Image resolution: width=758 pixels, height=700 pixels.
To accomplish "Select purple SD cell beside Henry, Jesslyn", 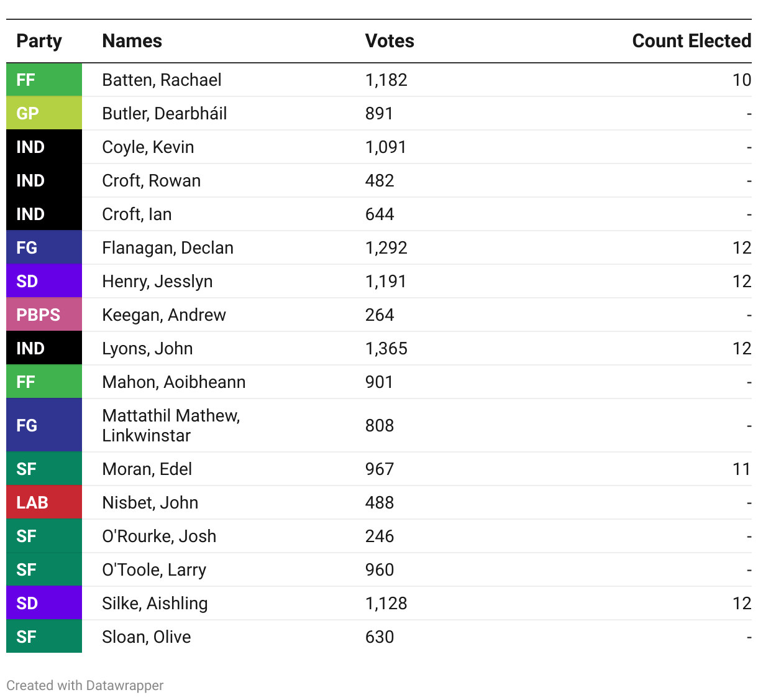I will tap(44, 281).
